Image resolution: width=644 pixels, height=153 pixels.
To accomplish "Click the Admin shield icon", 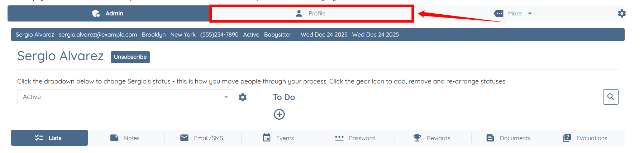I will [96, 14].
